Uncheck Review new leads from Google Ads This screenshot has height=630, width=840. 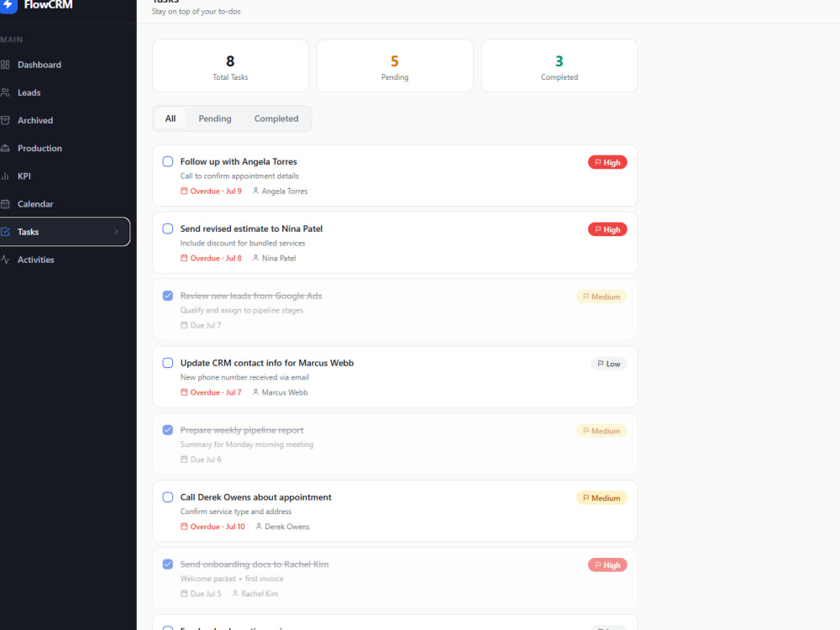click(168, 296)
